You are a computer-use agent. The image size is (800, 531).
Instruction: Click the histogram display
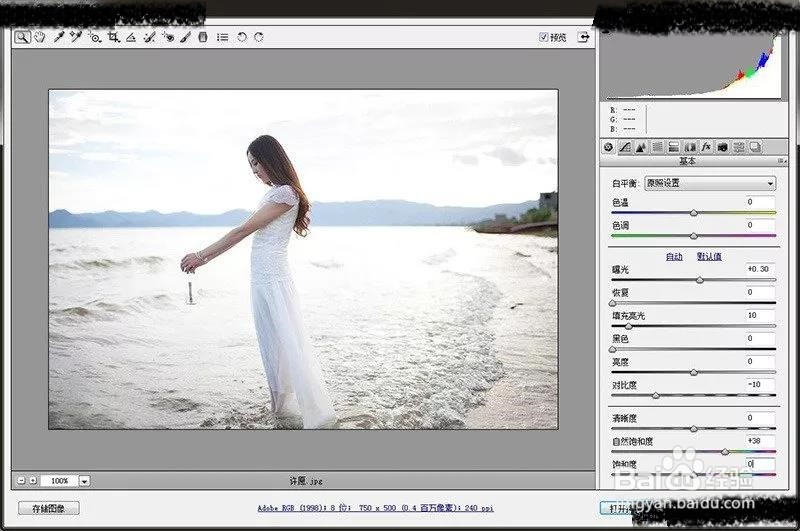point(693,65)
